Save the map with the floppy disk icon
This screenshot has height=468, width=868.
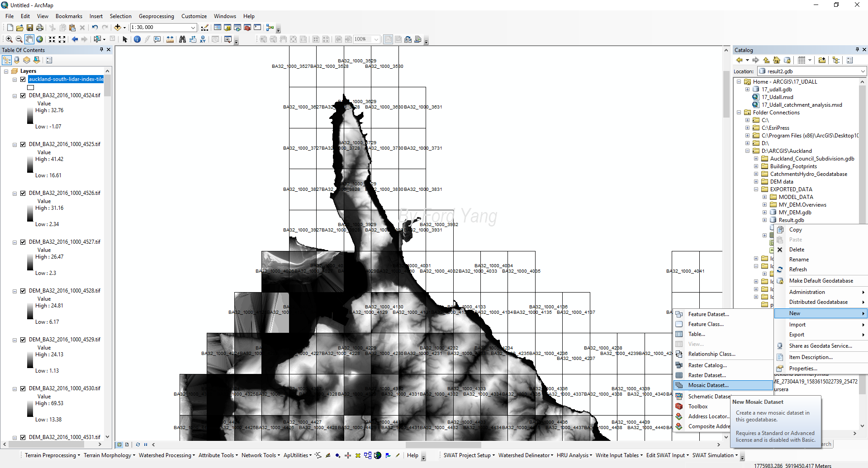pyautogui.click(x=30, y=28)
